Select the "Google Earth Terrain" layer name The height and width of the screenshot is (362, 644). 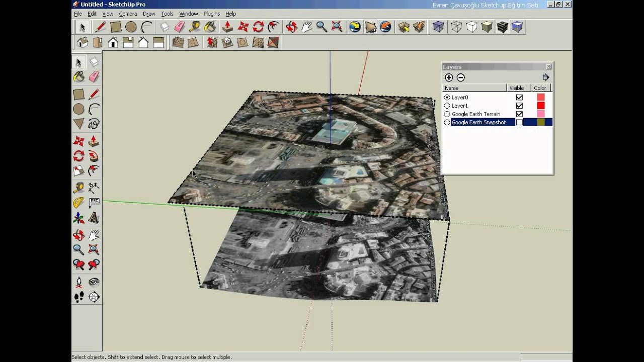(x=476, y=114)
